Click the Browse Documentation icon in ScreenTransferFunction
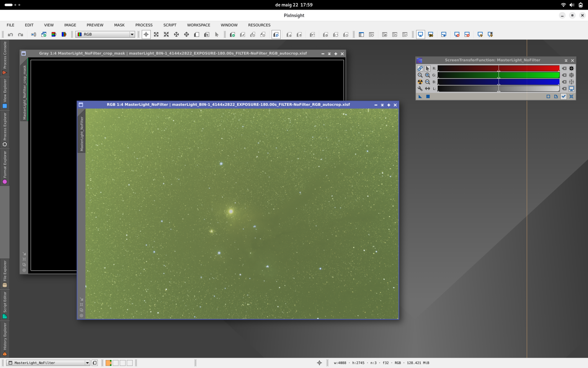The image size is (588, 368). click(556, 97)
